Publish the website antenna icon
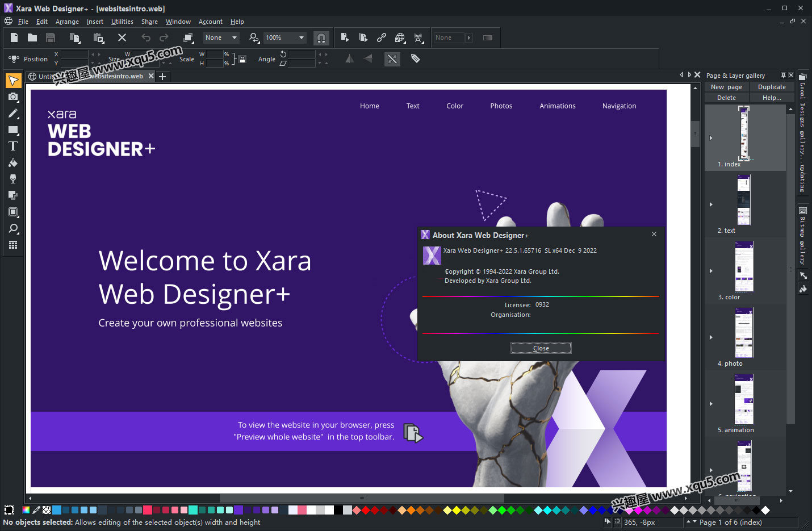This screenshot has width=812, height=531. point(418,37)
